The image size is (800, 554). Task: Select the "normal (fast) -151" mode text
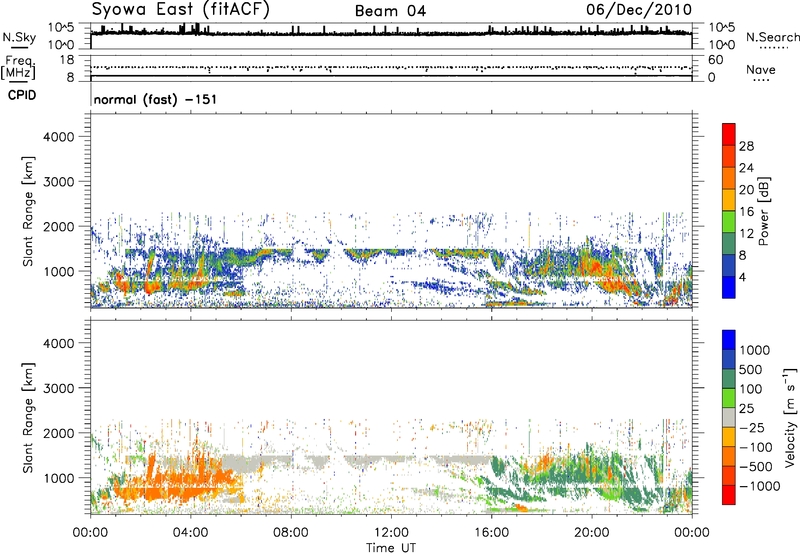click(x=155, y=99)
